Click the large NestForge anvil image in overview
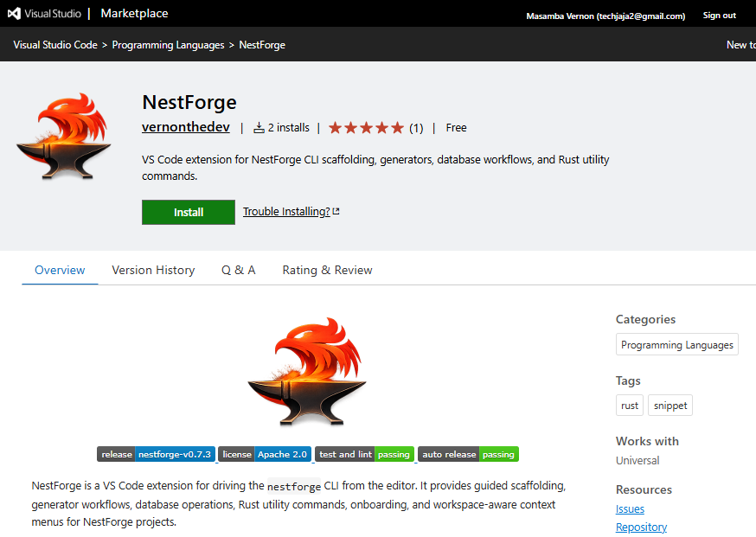The width and height of the screenshot is (756, 537). point(307,372)
